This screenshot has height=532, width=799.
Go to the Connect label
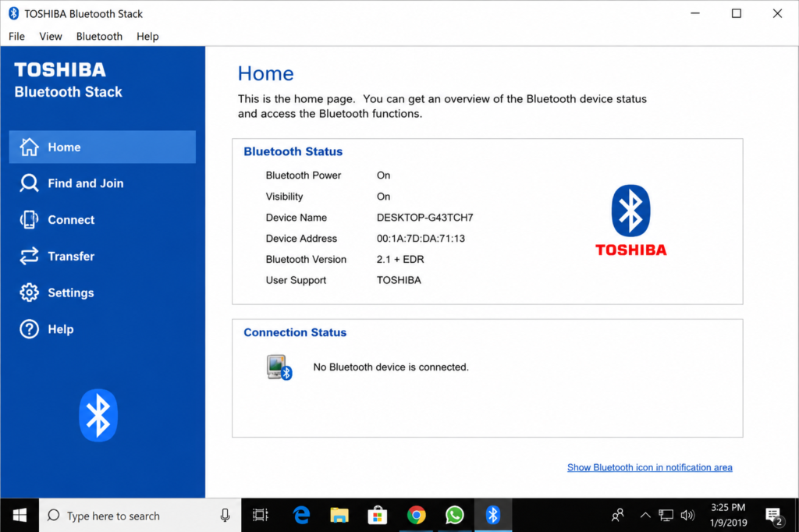coord(71,220)
